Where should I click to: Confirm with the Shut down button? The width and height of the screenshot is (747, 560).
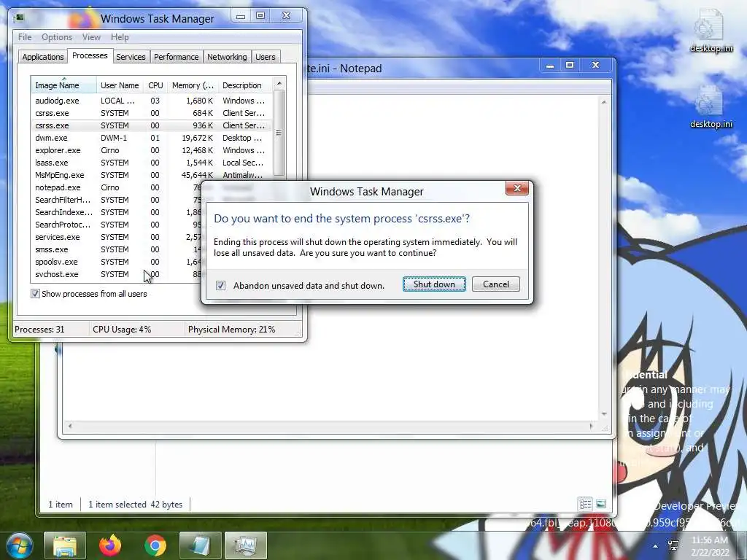coord(434,284)
